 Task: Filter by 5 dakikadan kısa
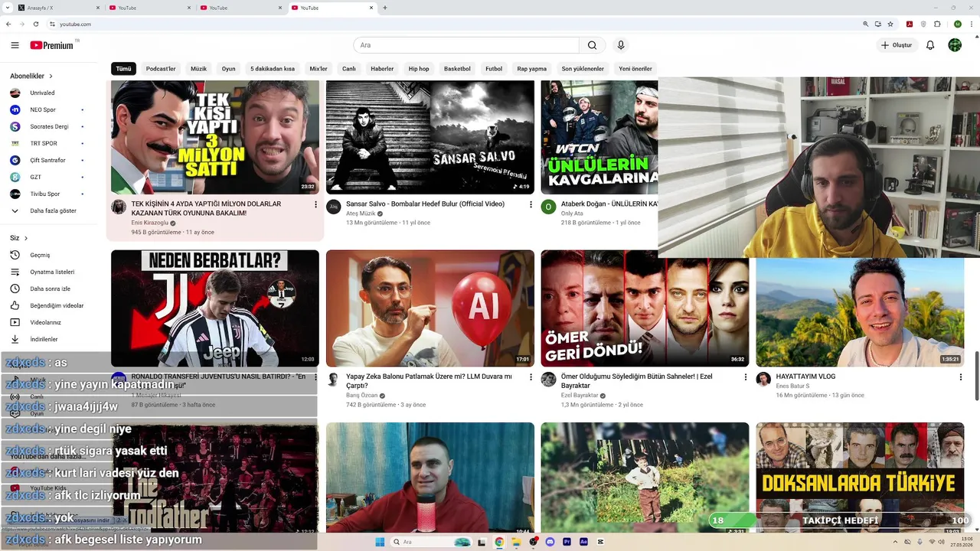click(x=273, y=69)
